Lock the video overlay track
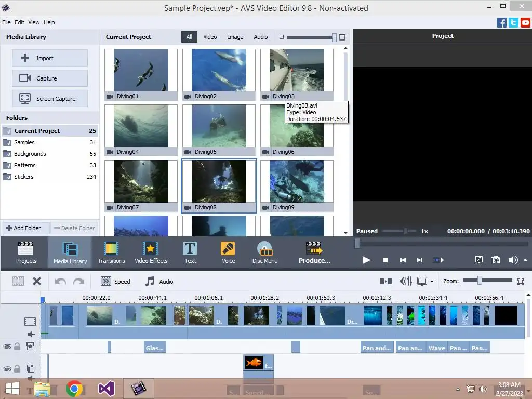The width and height of the screenshot is (532, 399). (x=17, y=368)
